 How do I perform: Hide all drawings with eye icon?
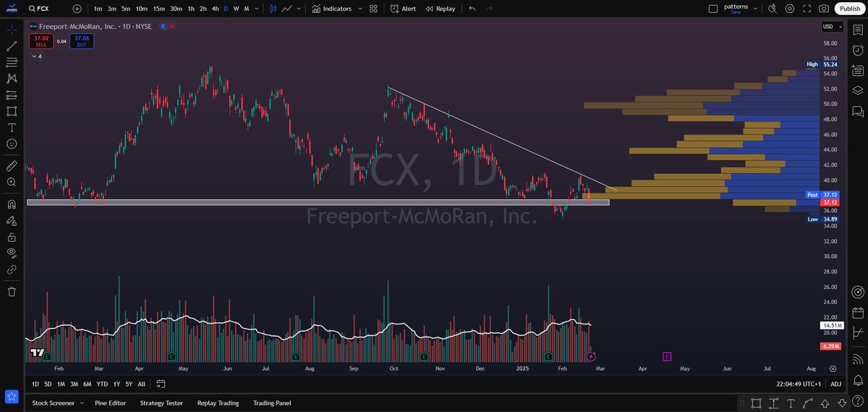pos(12,253)
